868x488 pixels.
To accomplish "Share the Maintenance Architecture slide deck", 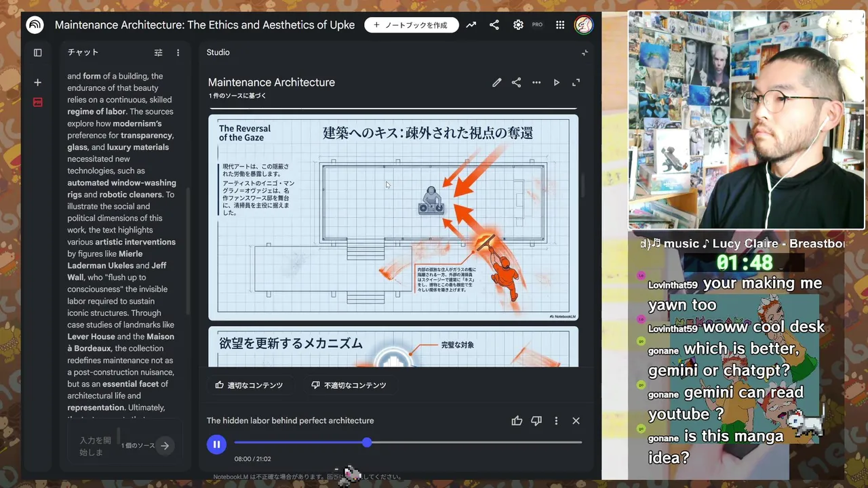I will (517, 83).
